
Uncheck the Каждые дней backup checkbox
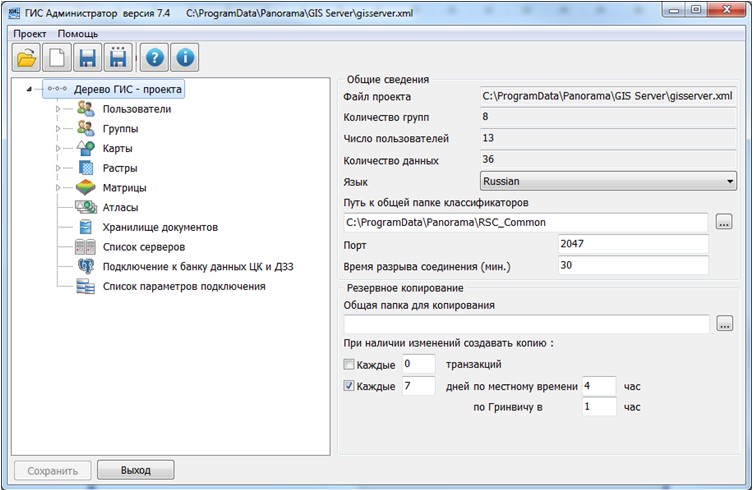coord(349,386)
